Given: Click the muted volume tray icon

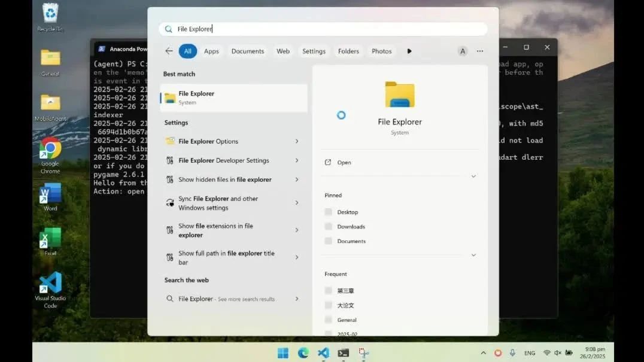Looking at the screenshot, I should tap(558, 352).
